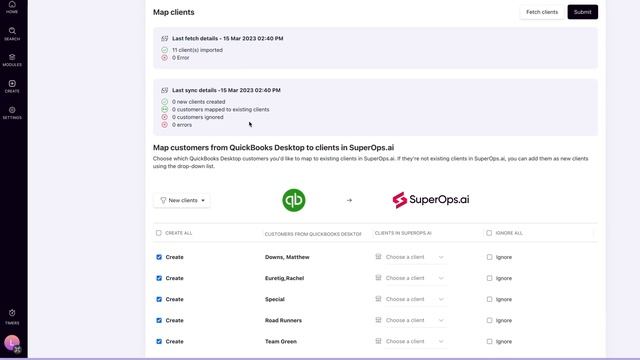
Task: Click the client icon in Road Runners row
Action: 378,320
